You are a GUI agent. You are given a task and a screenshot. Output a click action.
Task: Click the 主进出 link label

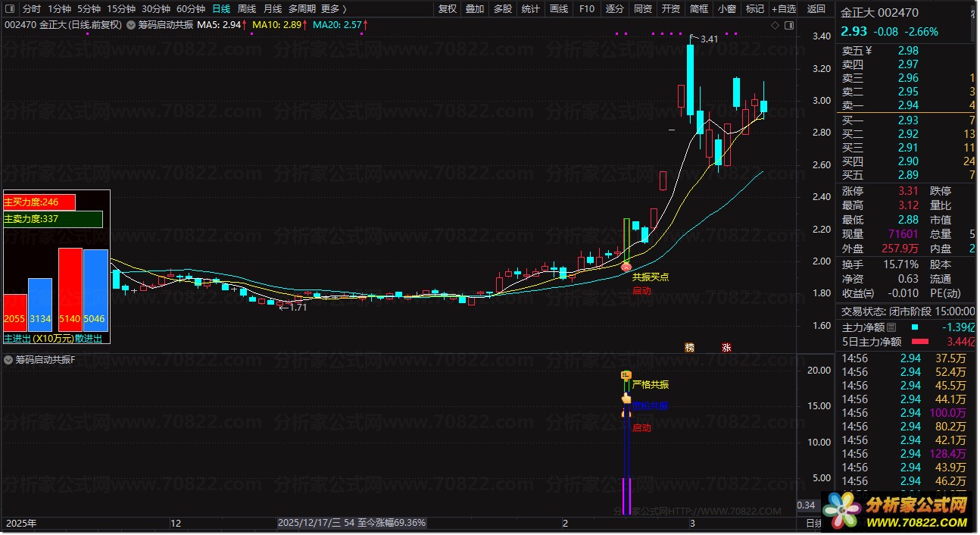[18, 338]
